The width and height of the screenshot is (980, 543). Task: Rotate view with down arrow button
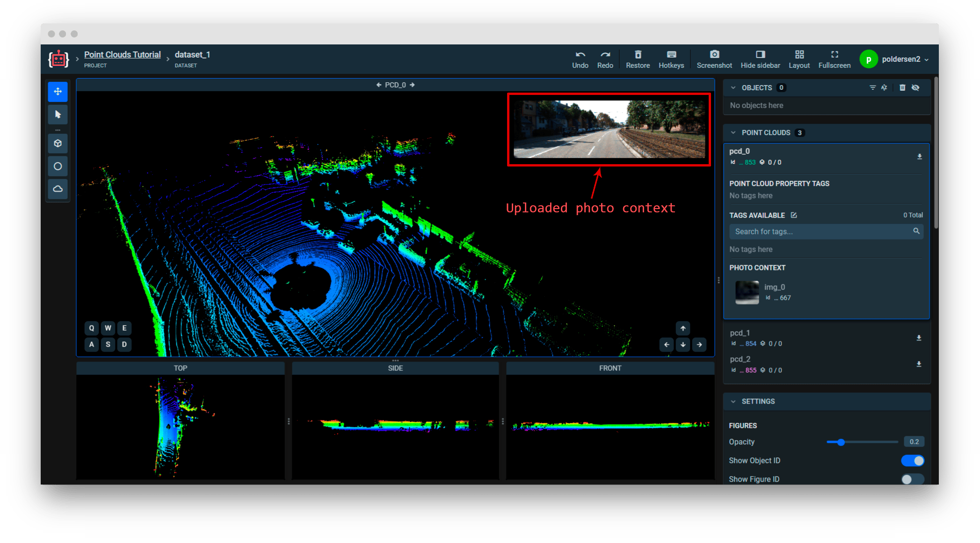click(683, 345)
